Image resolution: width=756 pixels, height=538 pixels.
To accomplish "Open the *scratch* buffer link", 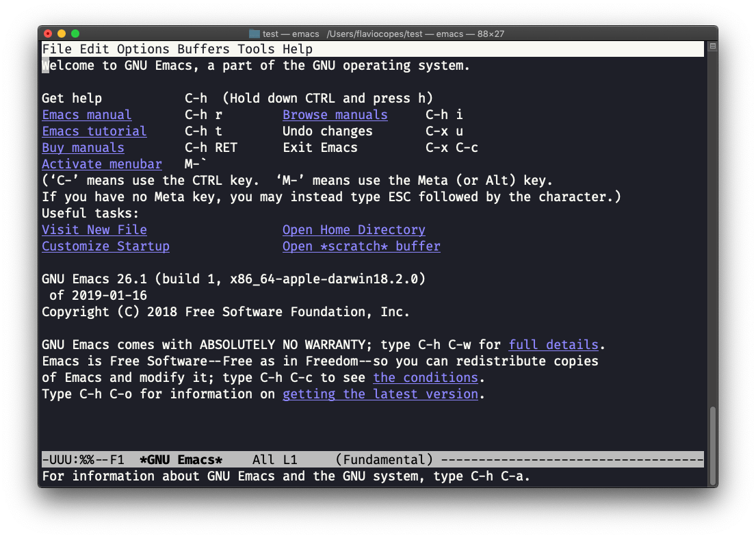I will coord(361,246).
